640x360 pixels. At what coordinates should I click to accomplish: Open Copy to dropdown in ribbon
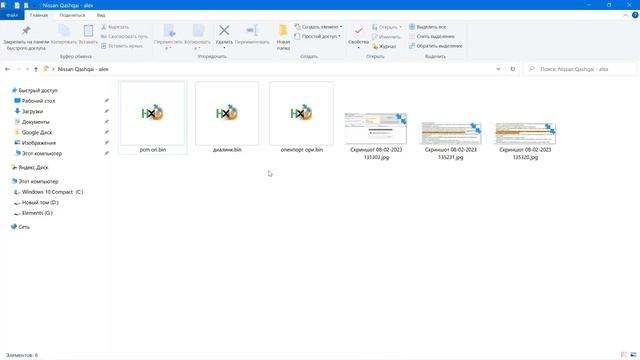coord(198,37)
